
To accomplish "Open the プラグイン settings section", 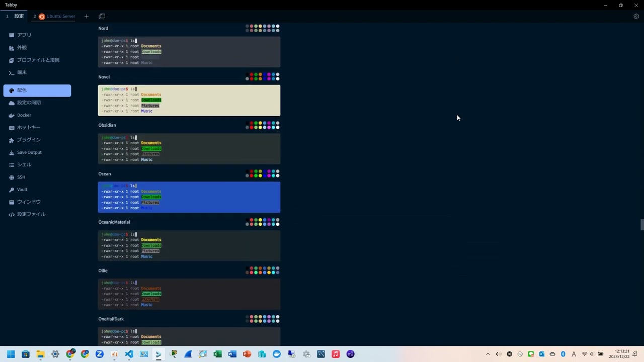I will click(x=37, y=140).
